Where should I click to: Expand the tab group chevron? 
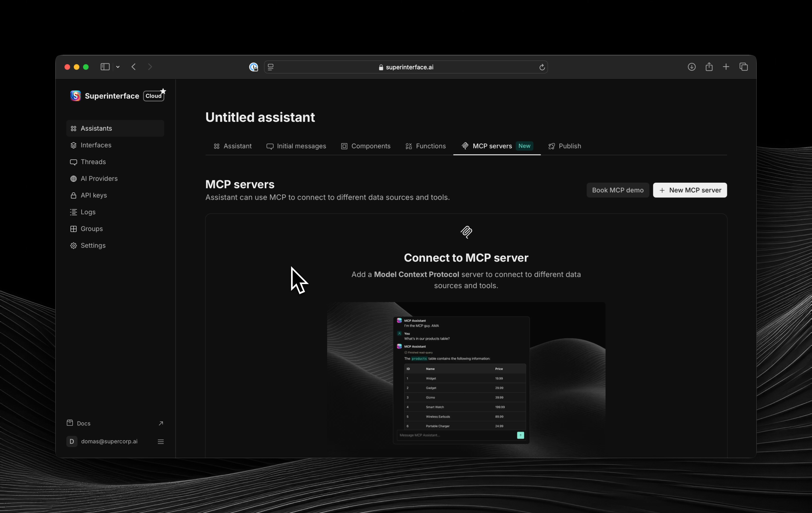coord(118,67)
